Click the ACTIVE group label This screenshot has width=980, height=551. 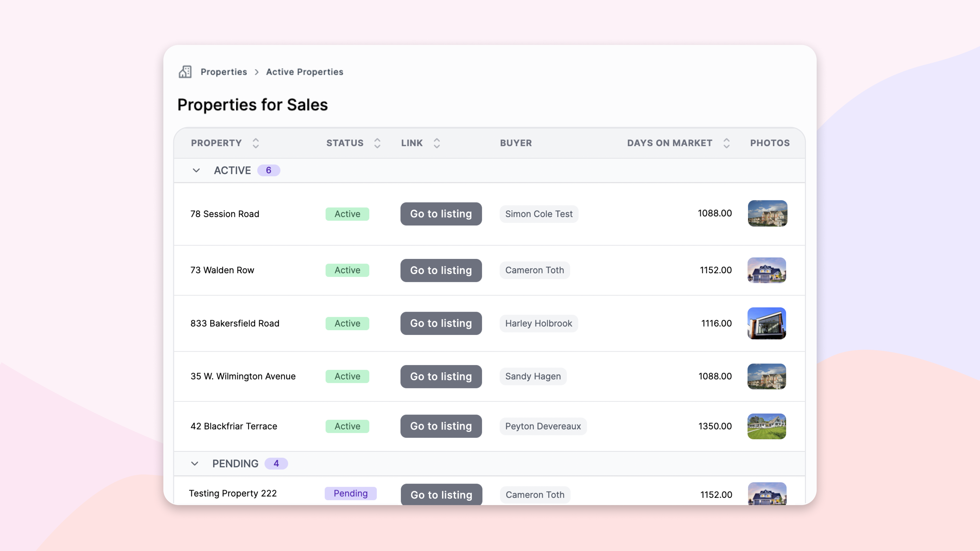click(232, 170)
